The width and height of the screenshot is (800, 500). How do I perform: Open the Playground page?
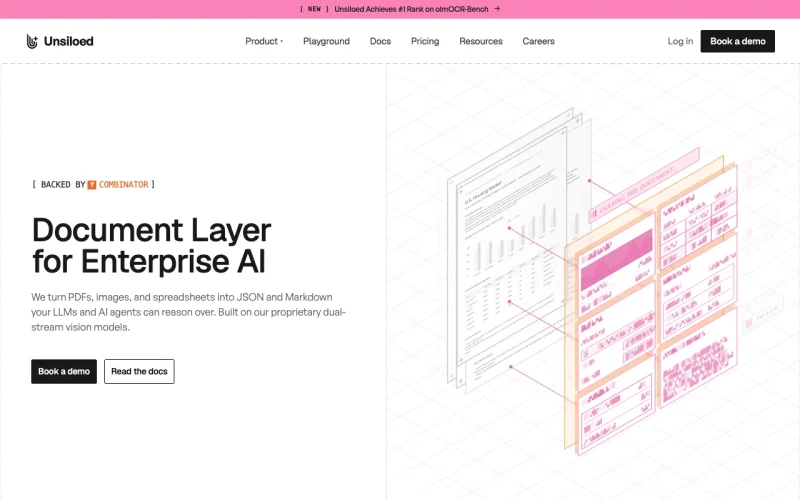tap(327, 41)
